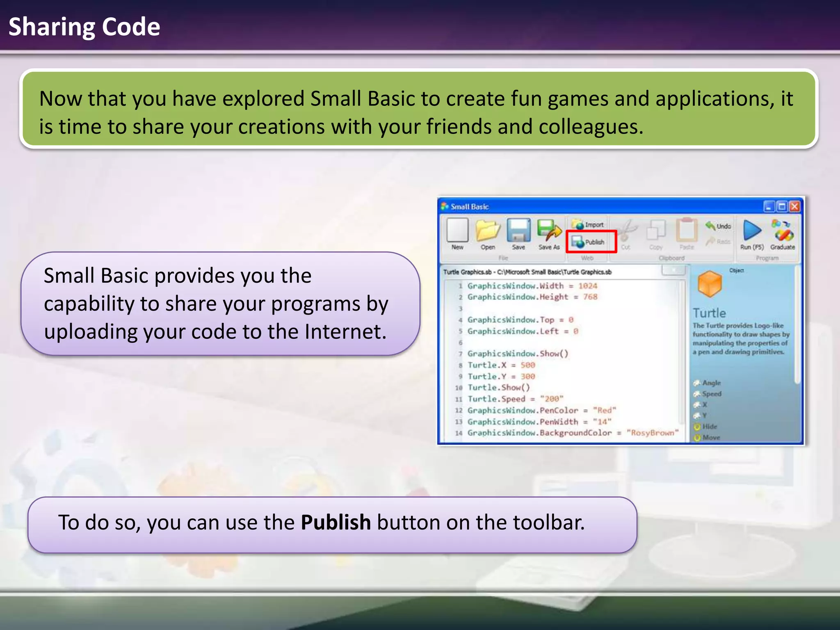Viewport: 840px width, 630px height.
Task: Select the X property of Turtle
Action: pyautogui.click(x=701, y=405)
